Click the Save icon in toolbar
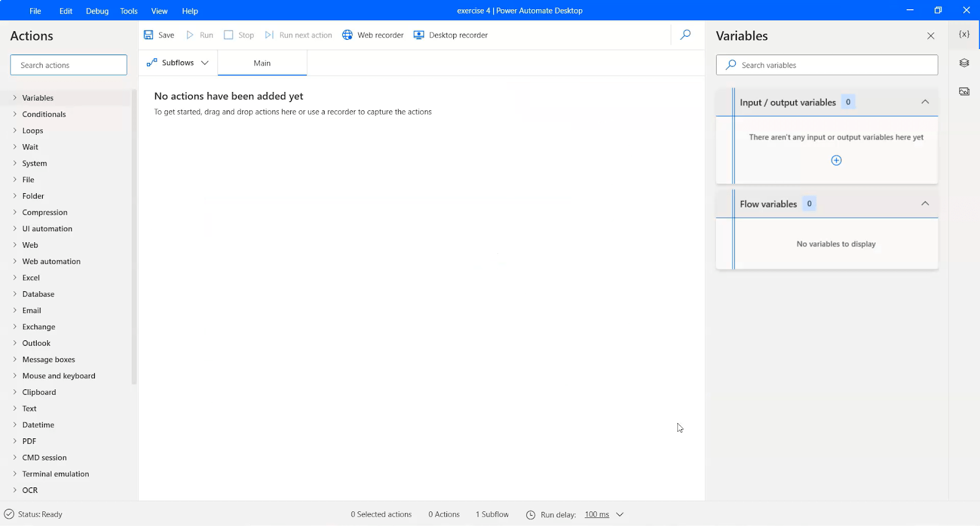Viewport: 980px width, 526px height. (x=148, y=35)
